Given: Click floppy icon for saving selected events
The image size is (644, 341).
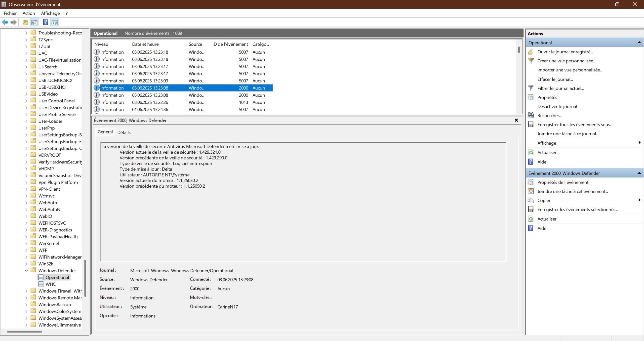Looking at the screenshot, I should pyautogui.click(x=531, y=209).
